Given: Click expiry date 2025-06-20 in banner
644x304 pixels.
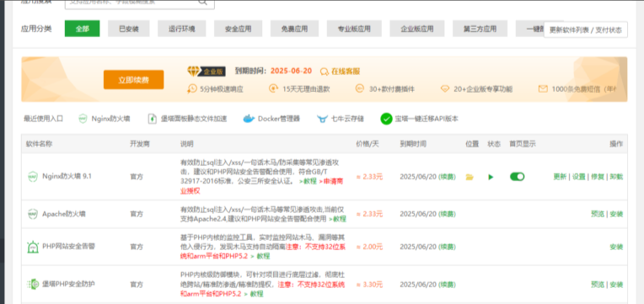Looking at the screenshot, I should [x=291, y=71].
